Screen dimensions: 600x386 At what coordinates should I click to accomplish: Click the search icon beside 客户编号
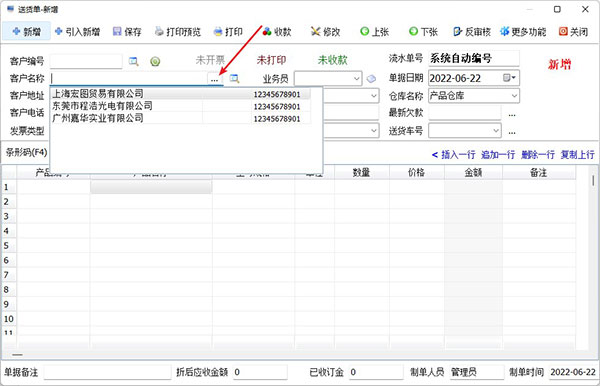click(134, 61)
